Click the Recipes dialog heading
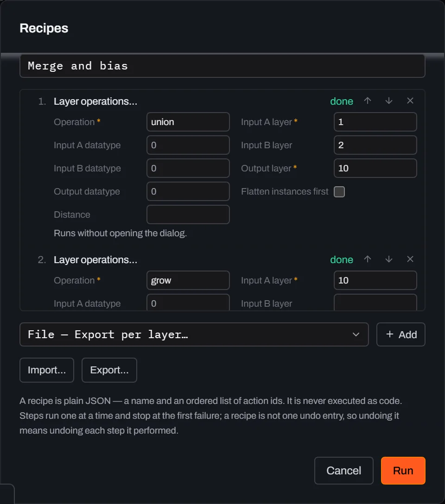Screen dimensions: 445x504 [44, 28]
